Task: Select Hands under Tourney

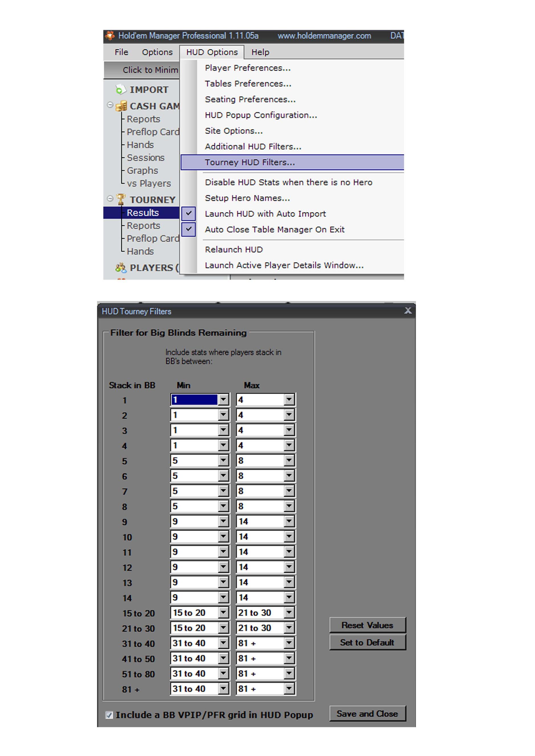Action: [x=140, y=251]
